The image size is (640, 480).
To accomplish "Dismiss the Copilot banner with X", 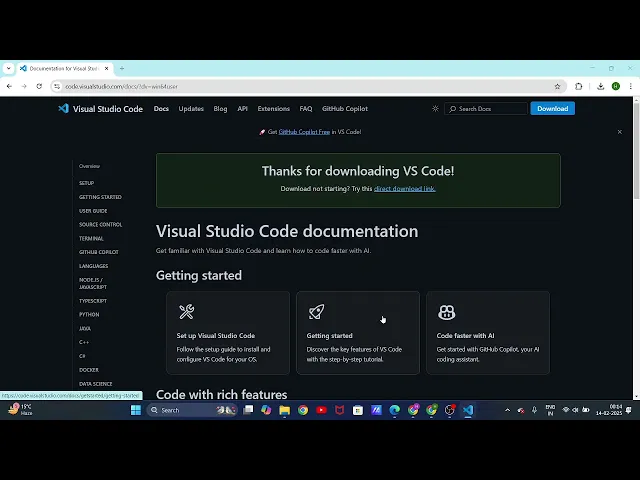I will (620, 132).
